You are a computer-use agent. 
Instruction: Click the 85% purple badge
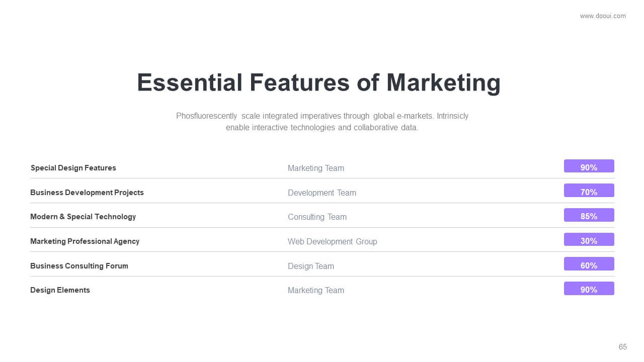click(x=589, y=215)
